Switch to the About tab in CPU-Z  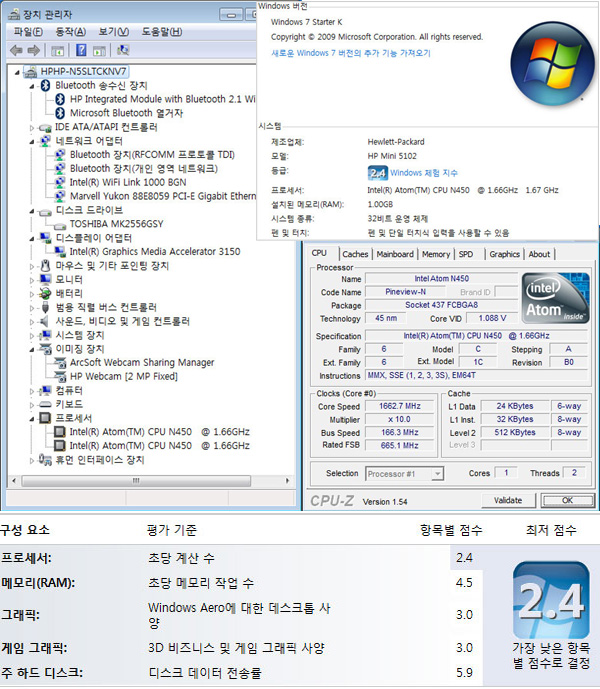pyautogui.click(x=539, y=254)
